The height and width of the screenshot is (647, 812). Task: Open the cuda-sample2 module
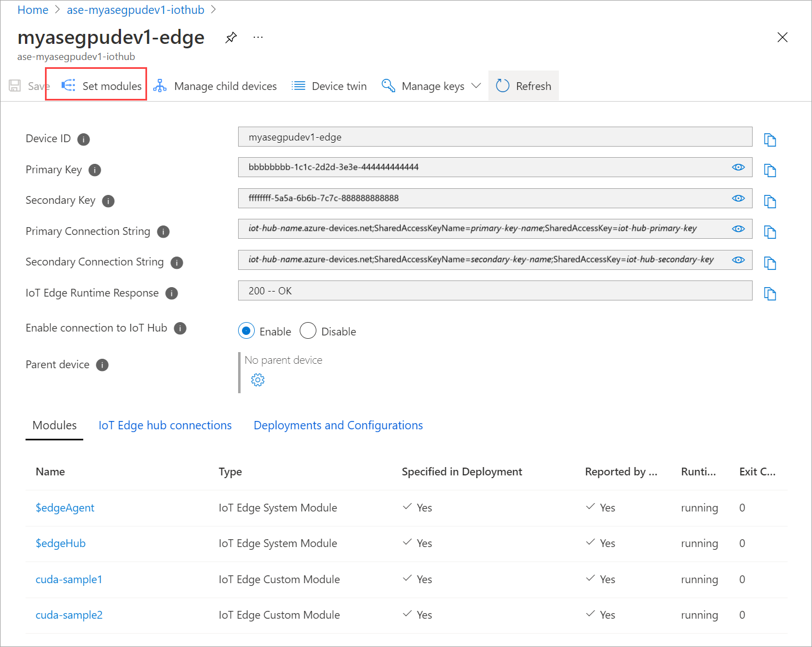pos(69,615)
